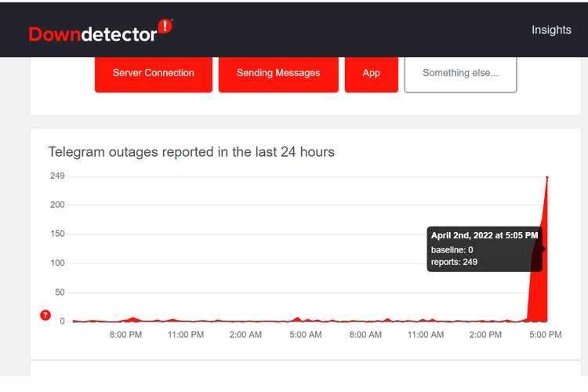The height and width of the screenshot is (392, 588).
Task: Select the 11:00 AM time axis label
Action: tap(426, 335)
